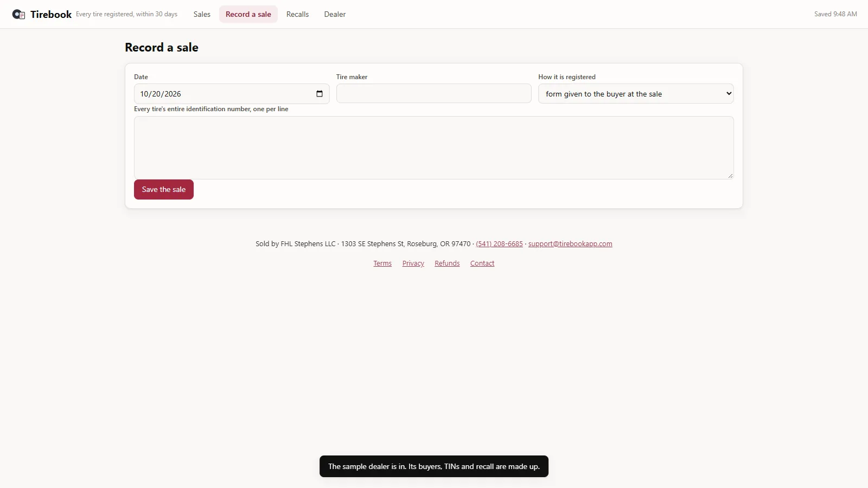The image size is (868, 488).
Task: Expand the How it is registered dropdown
Action: coord(636,93)
